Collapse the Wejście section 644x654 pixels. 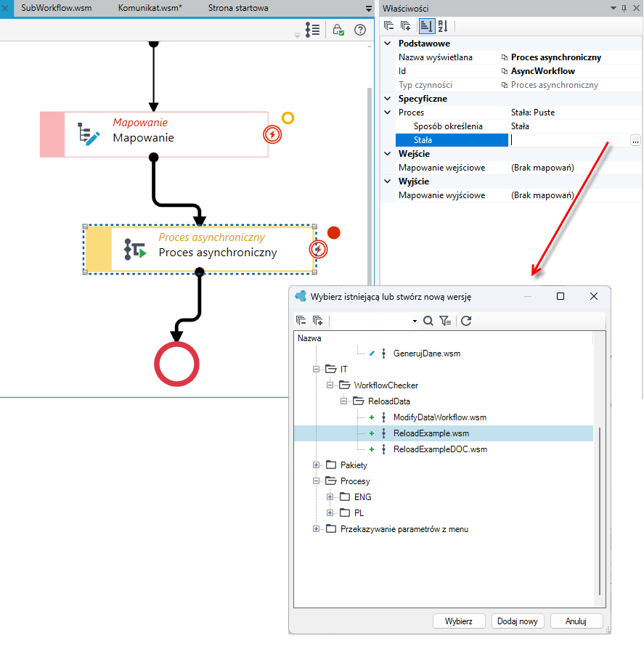tap(388, 153)
